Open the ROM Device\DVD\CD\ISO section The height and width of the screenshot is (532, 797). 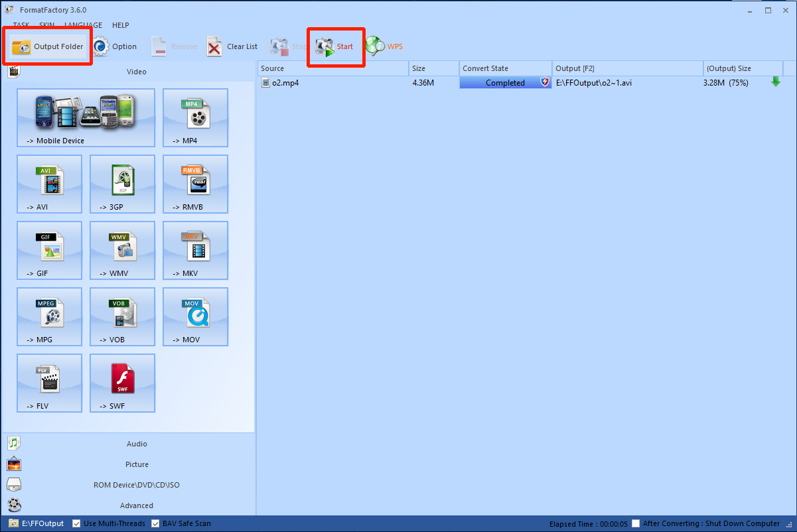(x=137, y=485)
